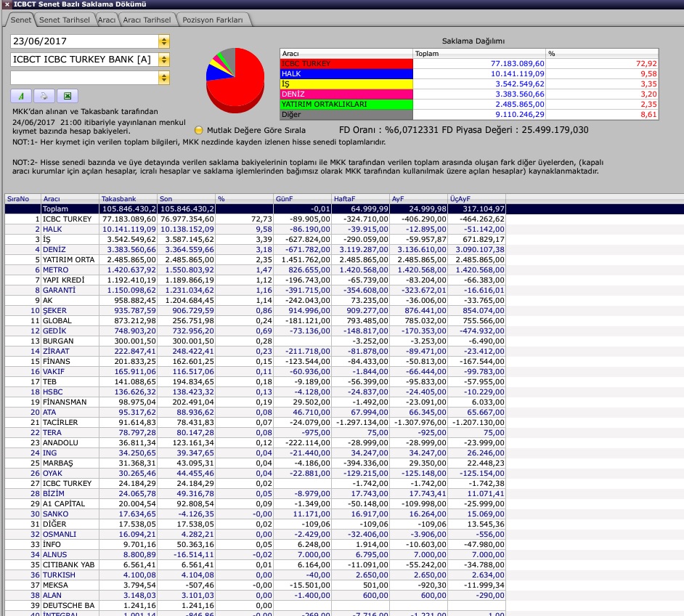Screen dimensions: 684x616
Task: Select the TACİRLER row
Action: (x=255, y=422)
